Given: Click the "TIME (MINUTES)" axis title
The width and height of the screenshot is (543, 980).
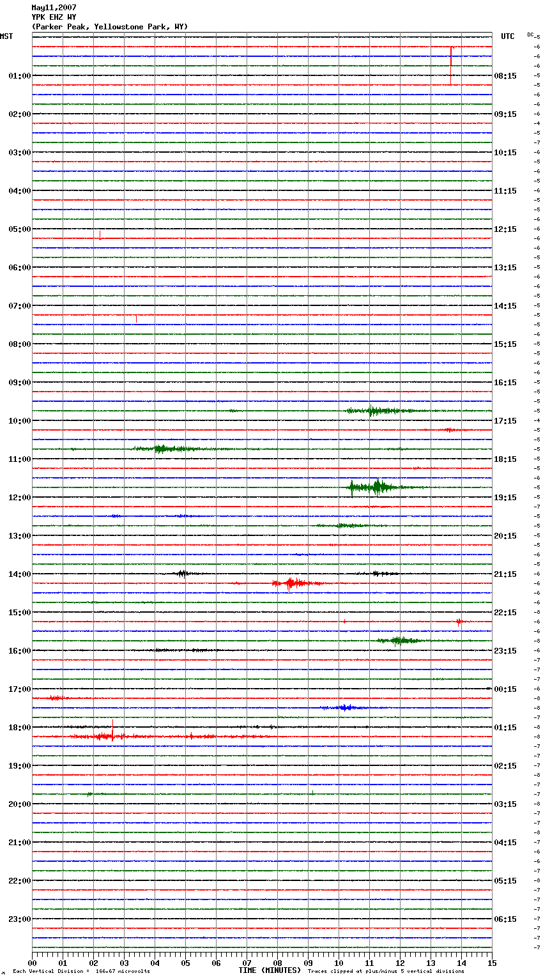Looking at the screenshot, I should click(270, 970).
